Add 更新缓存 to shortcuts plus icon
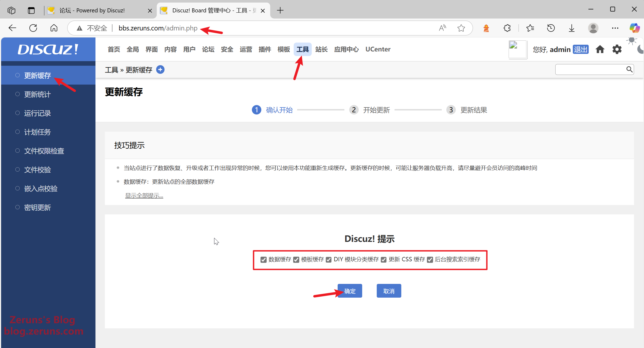 160,70
